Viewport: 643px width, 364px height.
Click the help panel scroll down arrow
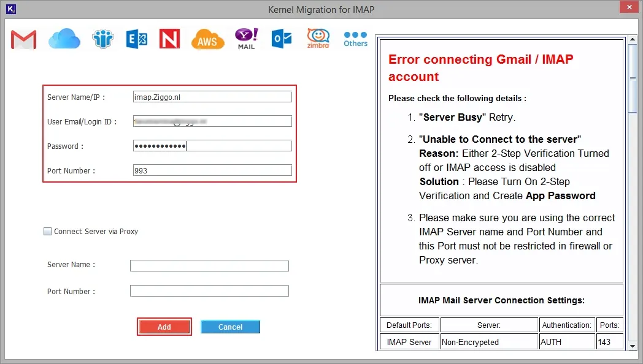(x=633, y=346)
